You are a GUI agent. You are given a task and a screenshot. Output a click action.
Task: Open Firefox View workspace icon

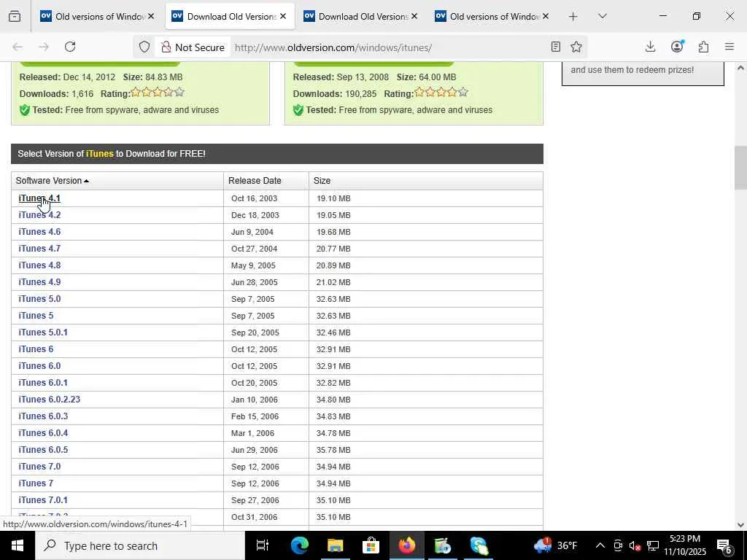click(15, 16)
